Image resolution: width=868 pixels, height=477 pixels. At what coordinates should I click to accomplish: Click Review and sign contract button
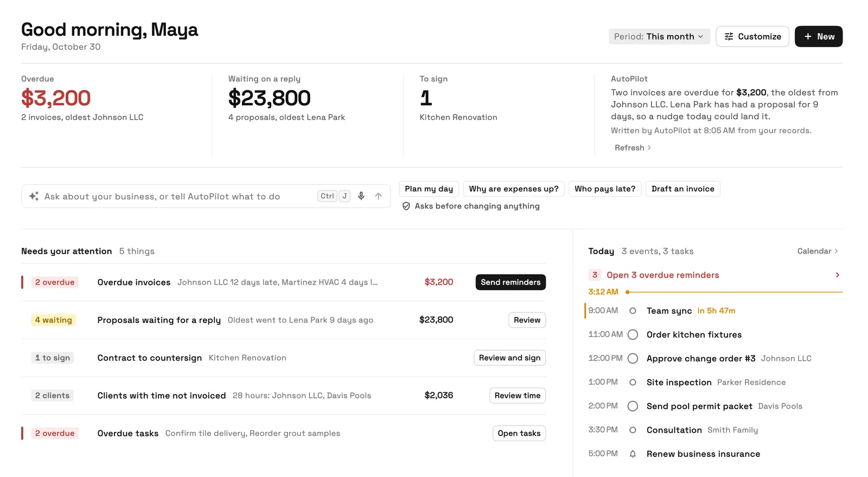[509, 358]
